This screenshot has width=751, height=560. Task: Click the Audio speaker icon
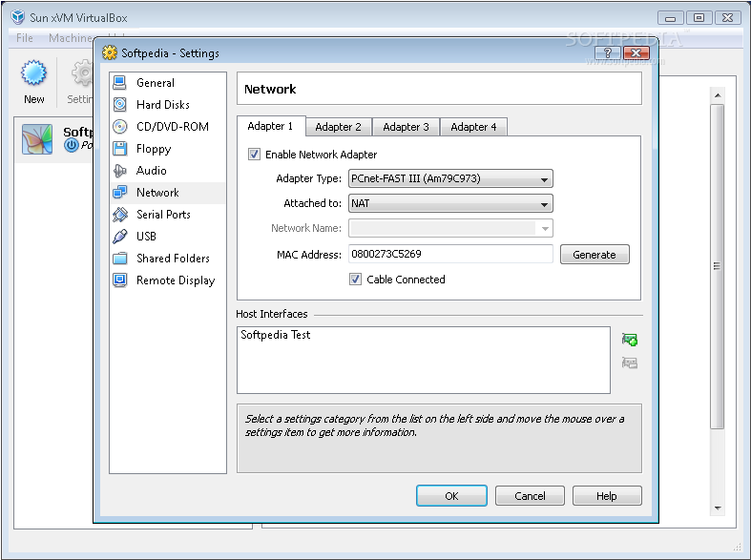point(119,171)
